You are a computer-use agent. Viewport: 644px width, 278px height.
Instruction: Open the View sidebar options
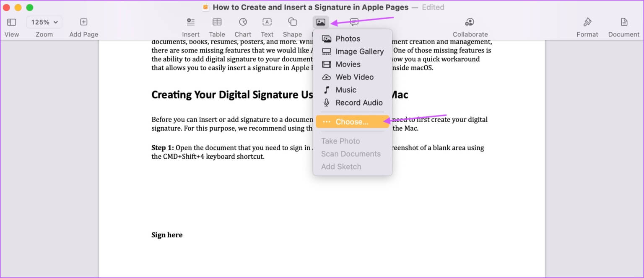click(12, 22)
